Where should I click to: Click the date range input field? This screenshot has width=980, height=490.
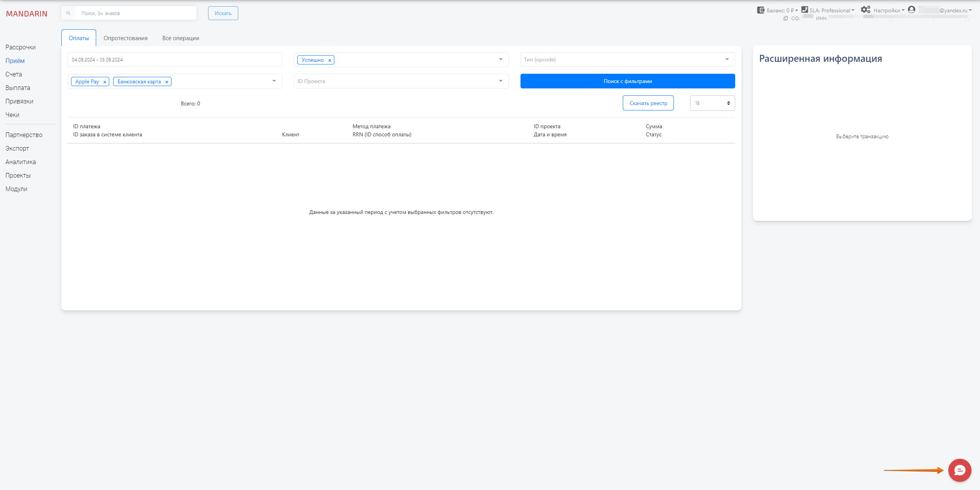pos(175,60)
